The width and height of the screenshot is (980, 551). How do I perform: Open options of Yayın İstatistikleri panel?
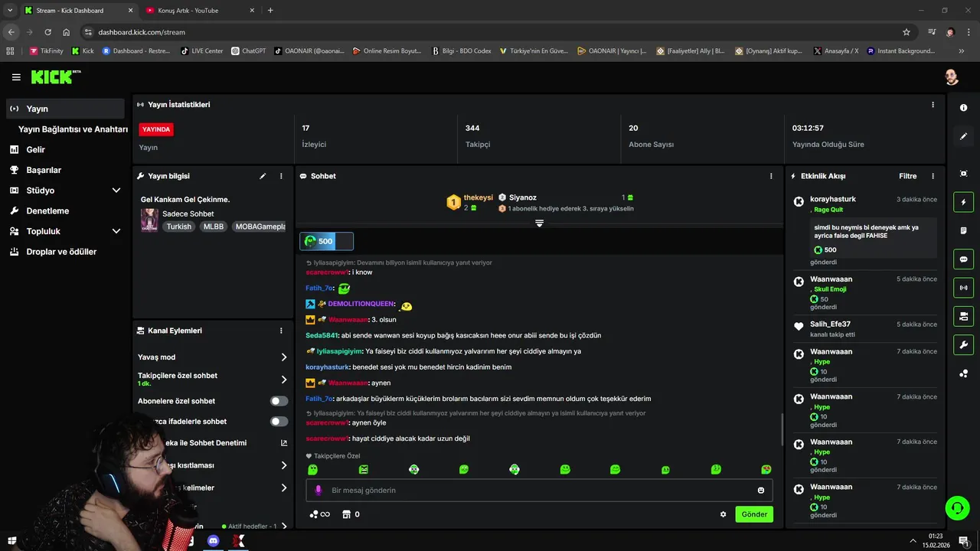click(x=933, y=105)
